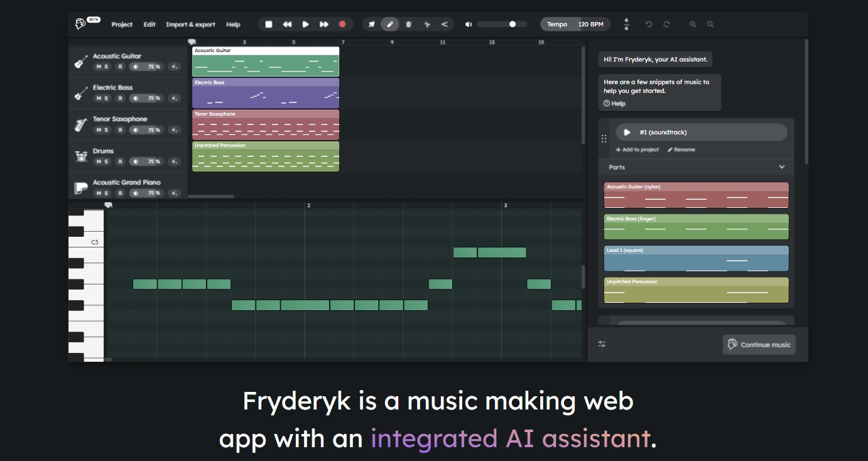Click AI sparkle button on Electric Bass track
This screenshot has height=461, width=868.
tap(174, 98)
